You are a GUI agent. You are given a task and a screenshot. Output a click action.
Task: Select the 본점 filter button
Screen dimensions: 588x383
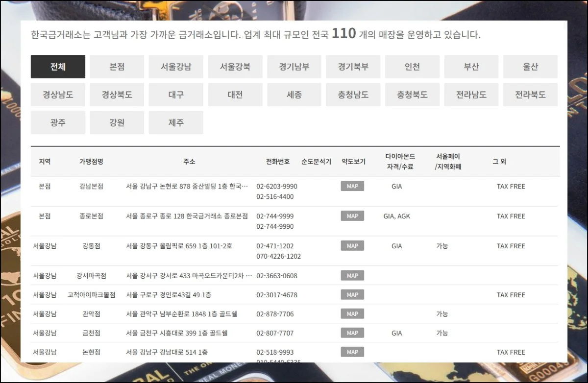(x=117, y=67)
